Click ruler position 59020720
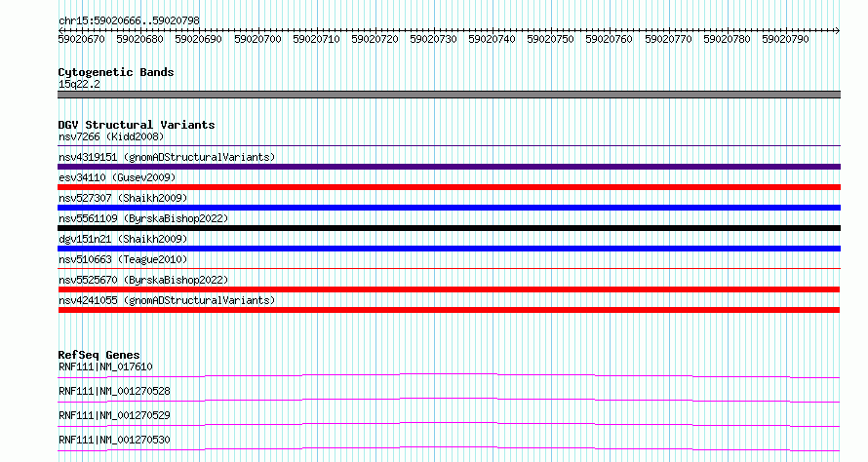Image resolution: width=868 pixels, height=462 pixels. [375, 39]
